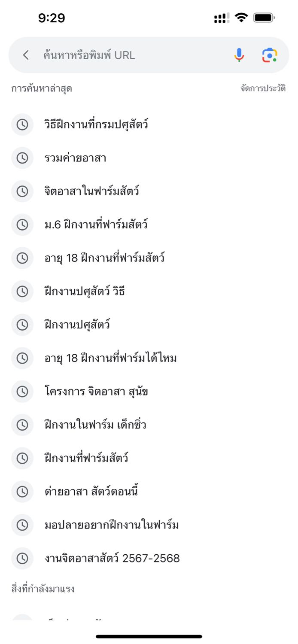Select ฝึกงานในฟาร์ม เด็กซิ่ว search entry
The width and height of the screenshot is (298, 644).
pyautogui.click(x=149, y=425)
